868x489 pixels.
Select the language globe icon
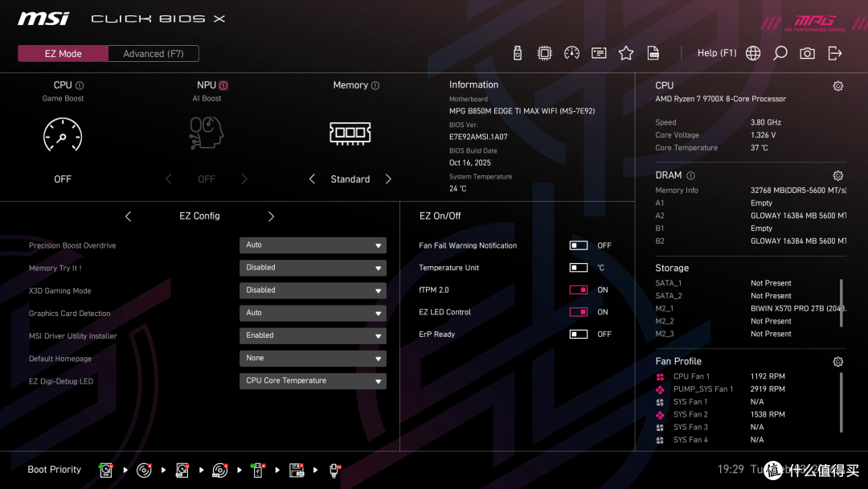[x=753, y=53]
